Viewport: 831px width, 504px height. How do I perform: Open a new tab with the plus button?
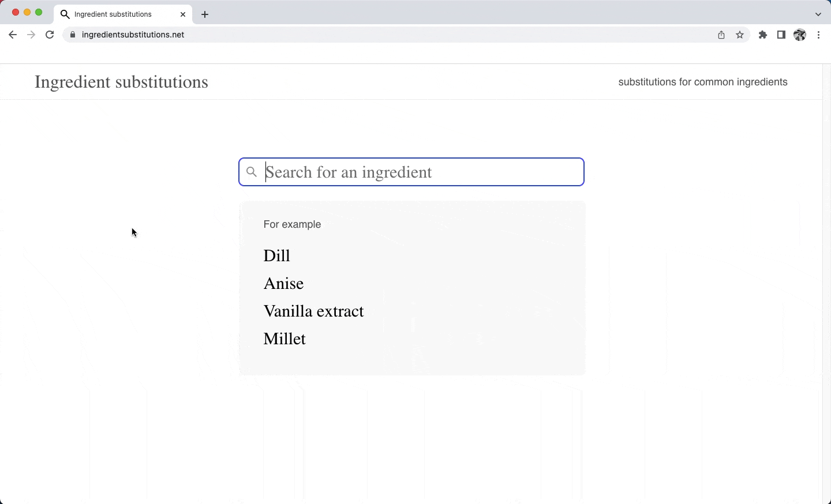[205, 14]
